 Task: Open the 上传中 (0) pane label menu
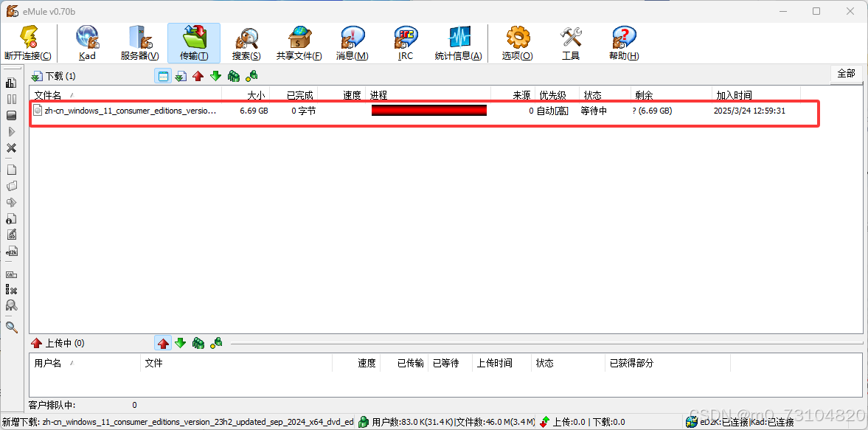click(58, 344)
